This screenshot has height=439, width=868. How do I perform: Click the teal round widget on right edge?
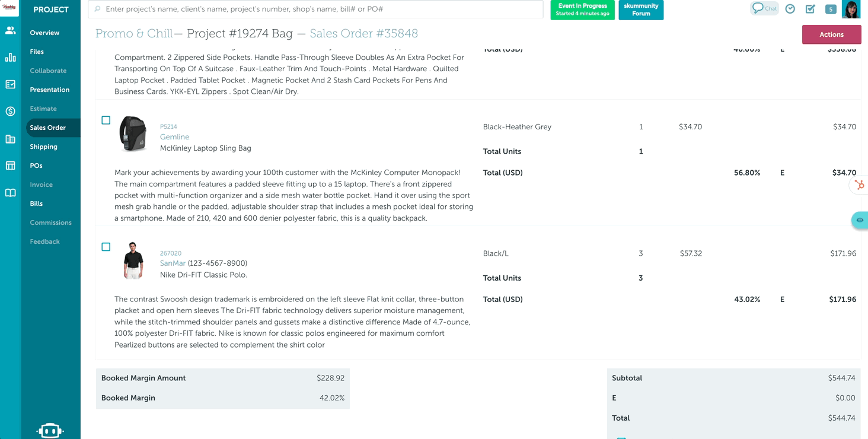(x=860, y=220)
